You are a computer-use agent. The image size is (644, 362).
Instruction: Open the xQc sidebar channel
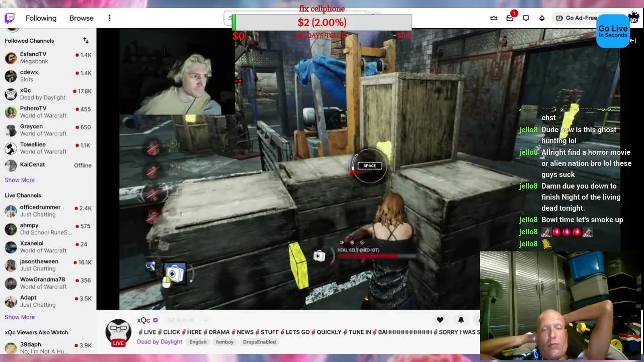coord(48,94)
